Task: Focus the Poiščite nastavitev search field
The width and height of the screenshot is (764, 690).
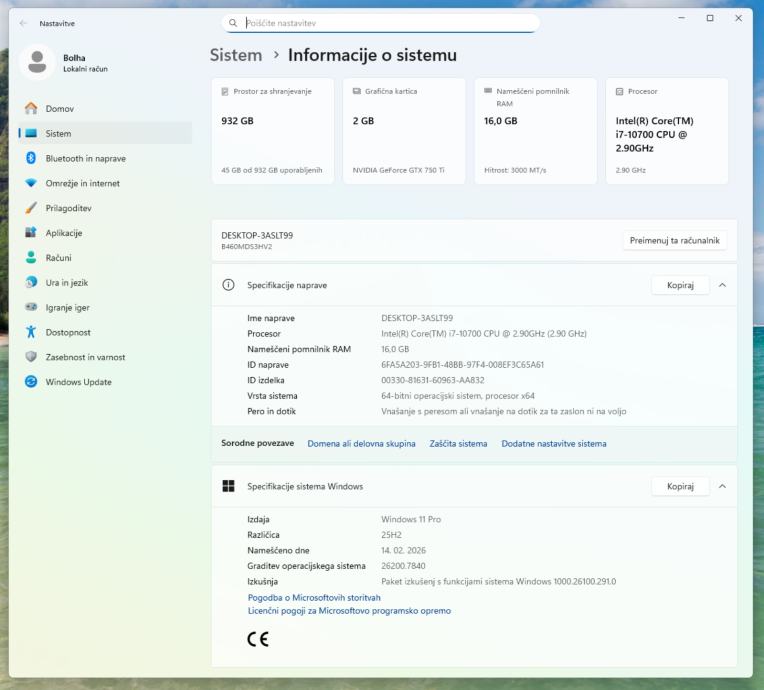Action: click(x=380, y=23)
